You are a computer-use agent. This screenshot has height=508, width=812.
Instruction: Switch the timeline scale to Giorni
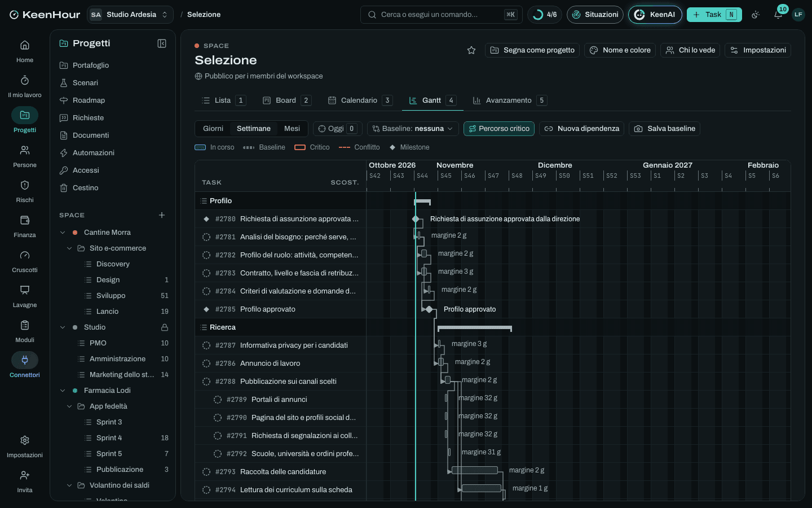213,129
